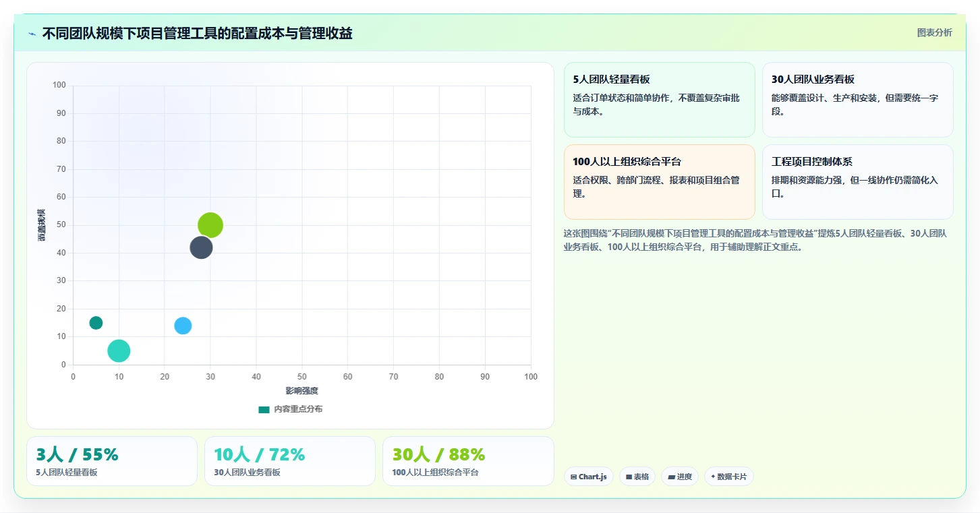Click the 覆盖范围 y-axis title

[x=41, y=225]
